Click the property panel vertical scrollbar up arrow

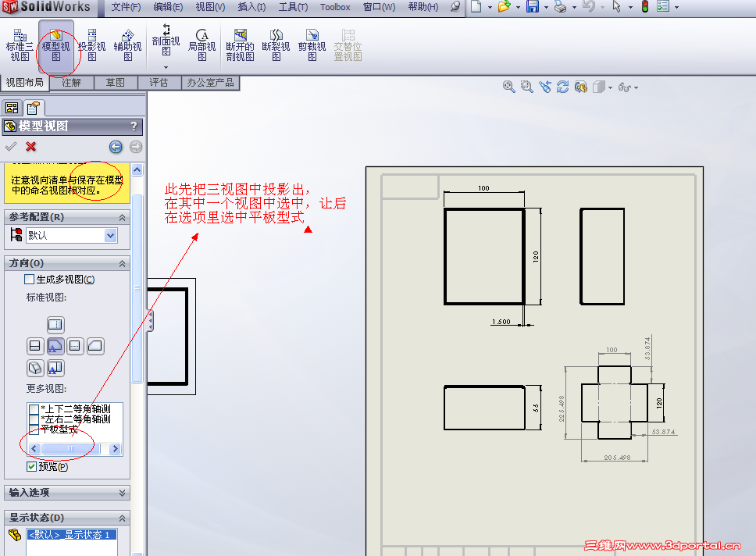137,169
